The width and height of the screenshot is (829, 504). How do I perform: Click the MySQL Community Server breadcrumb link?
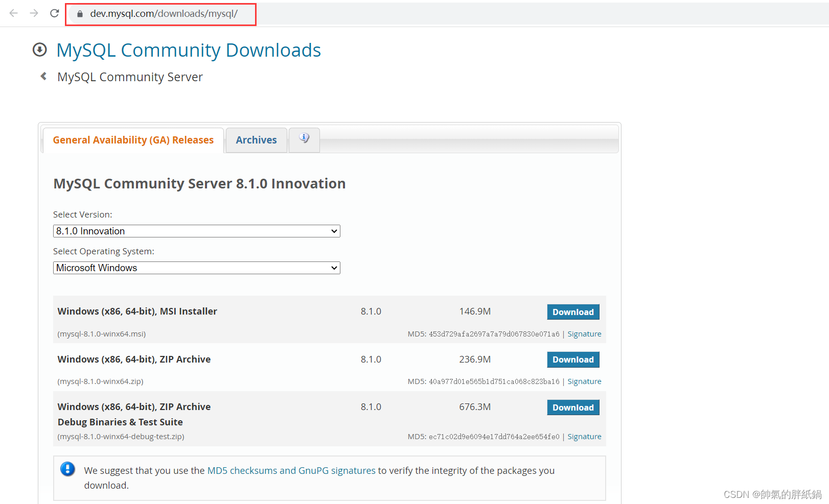click(x=130, y=77)
